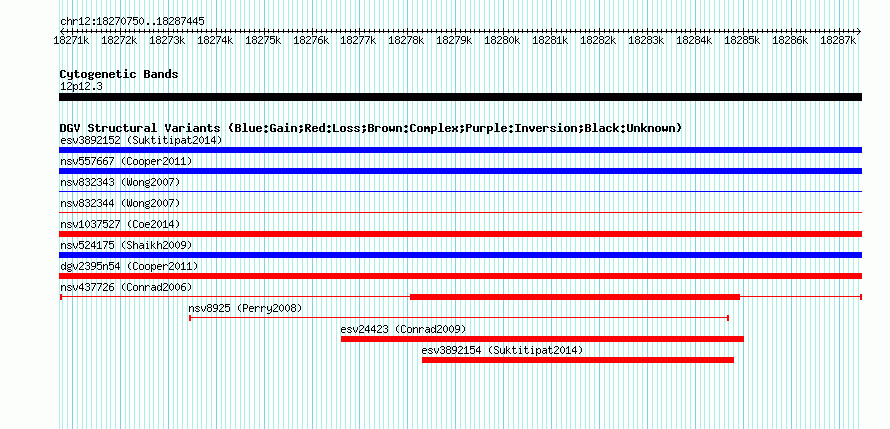The image size is (890, 429).
Task: Click the 18280k ruler tick label
Action: [502, 41]
